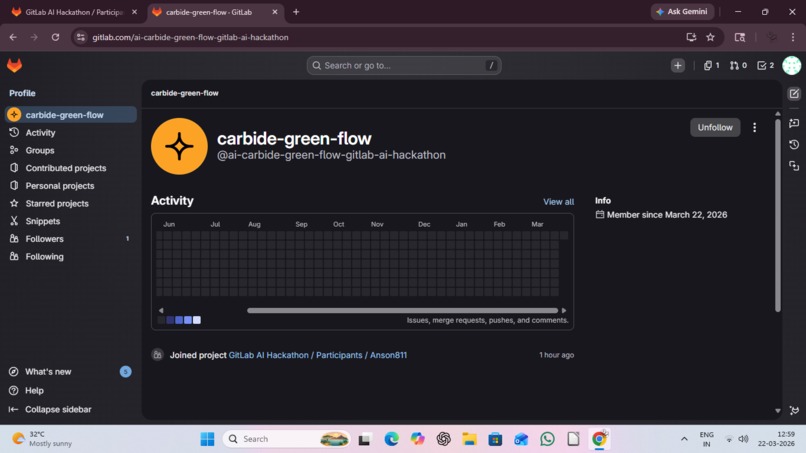
Task: Click the chat icon in right rail
Action: pos(794,123)
